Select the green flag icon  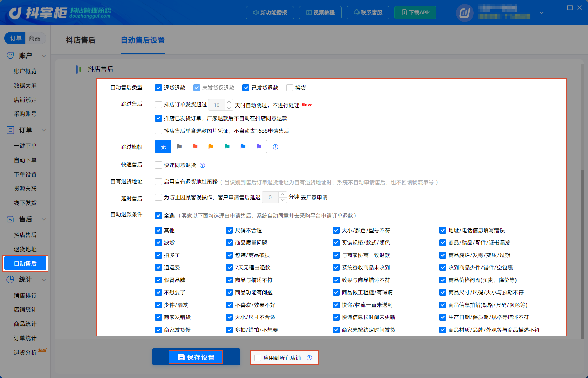(x=227, y=147)
